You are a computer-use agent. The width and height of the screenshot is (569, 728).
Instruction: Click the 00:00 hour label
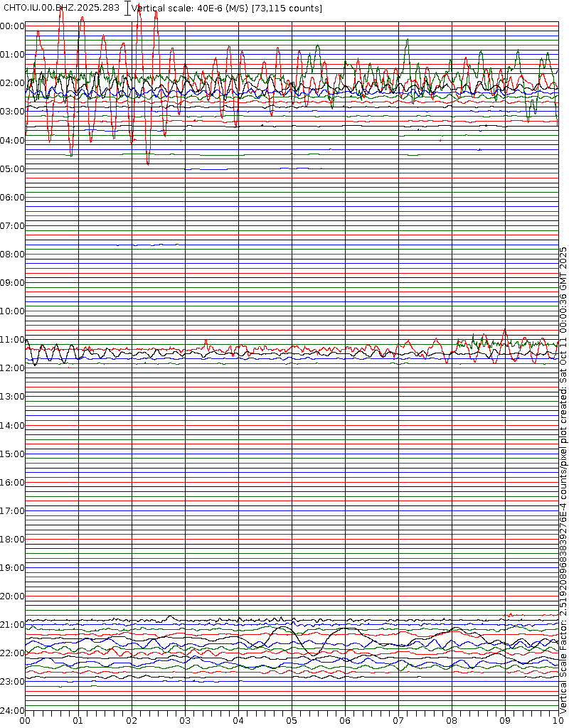(x=12, y=26)
